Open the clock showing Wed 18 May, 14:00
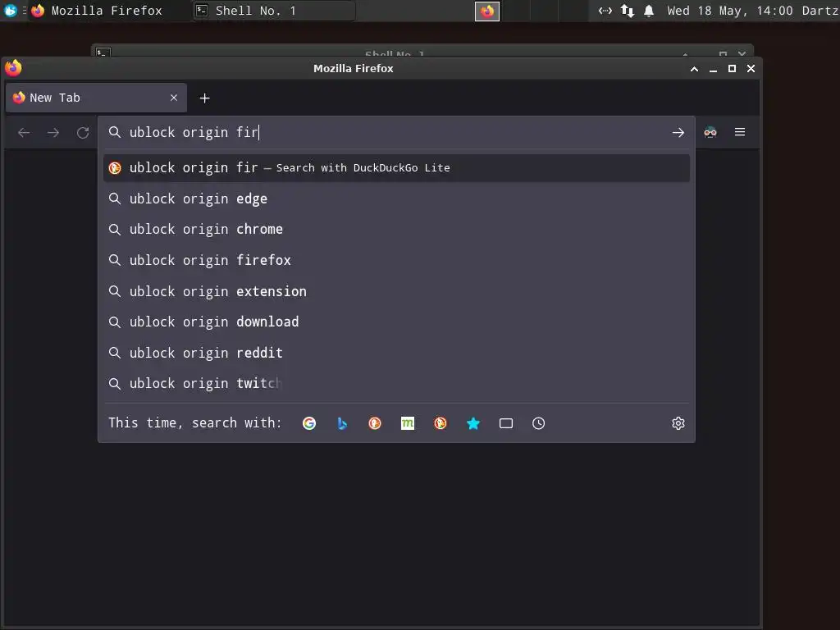 pos(729,11)
